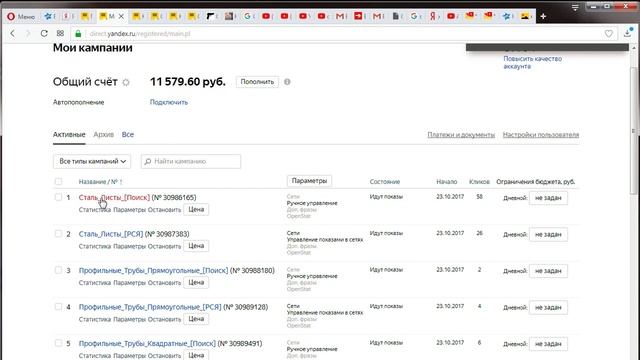640x360 pixels.
Task: Click the Найти кампанию search field
Action: tap(191, 161)
